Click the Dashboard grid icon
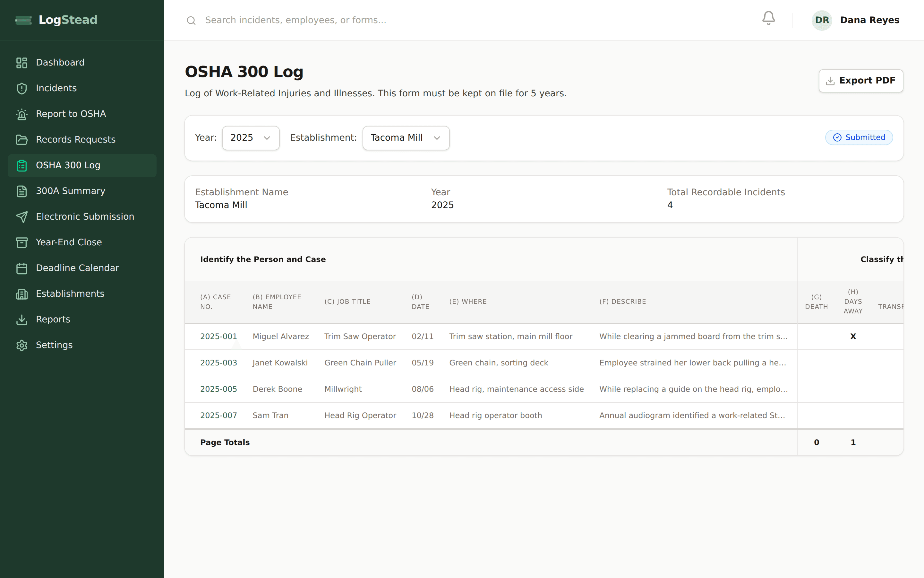 [x=22, y=63]
